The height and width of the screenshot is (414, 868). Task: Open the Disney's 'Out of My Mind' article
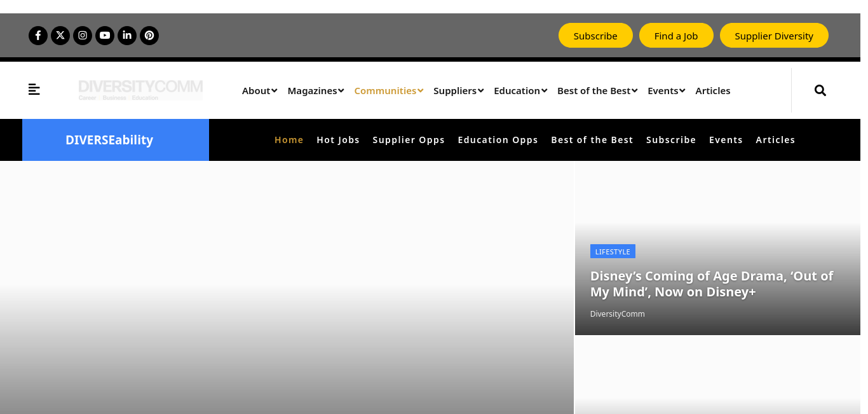pyautogui.click(x=712, y=284)
